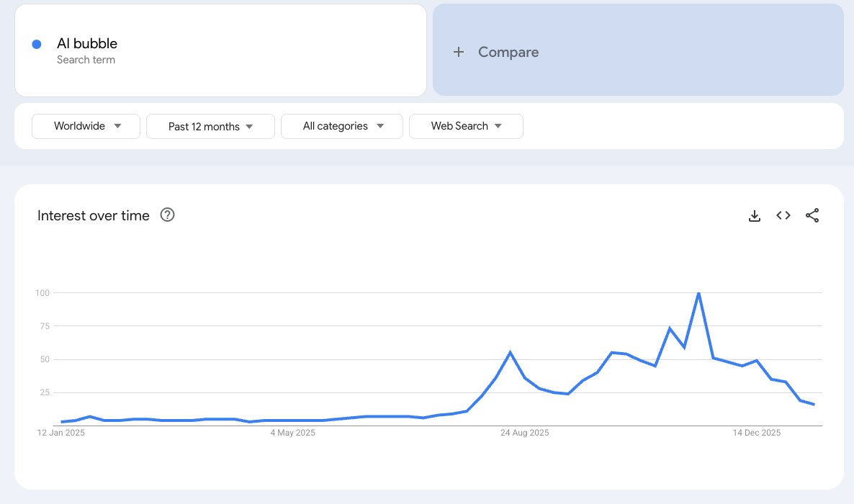
Task: Open the Worldwide location filter
Action: coord(86,126)
